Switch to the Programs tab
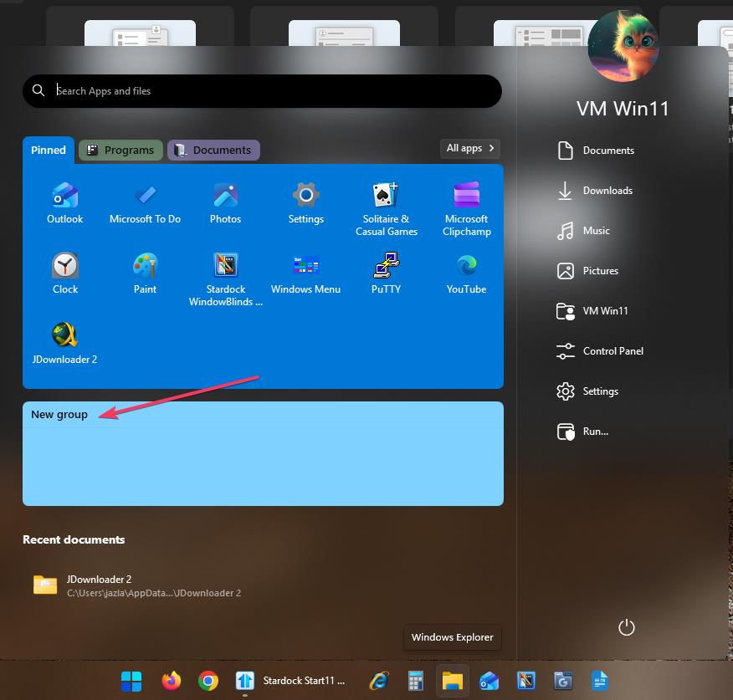 tap(120, 151)
